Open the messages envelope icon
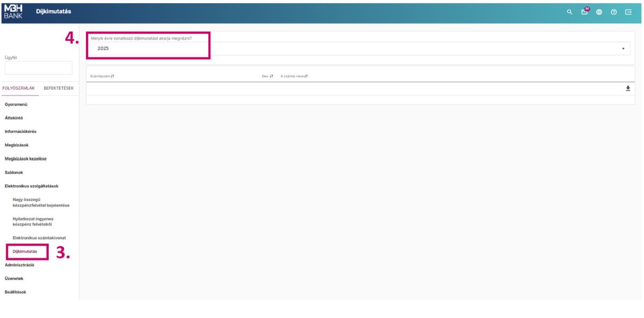The image size is (644, 318). (x=584, y=12)
